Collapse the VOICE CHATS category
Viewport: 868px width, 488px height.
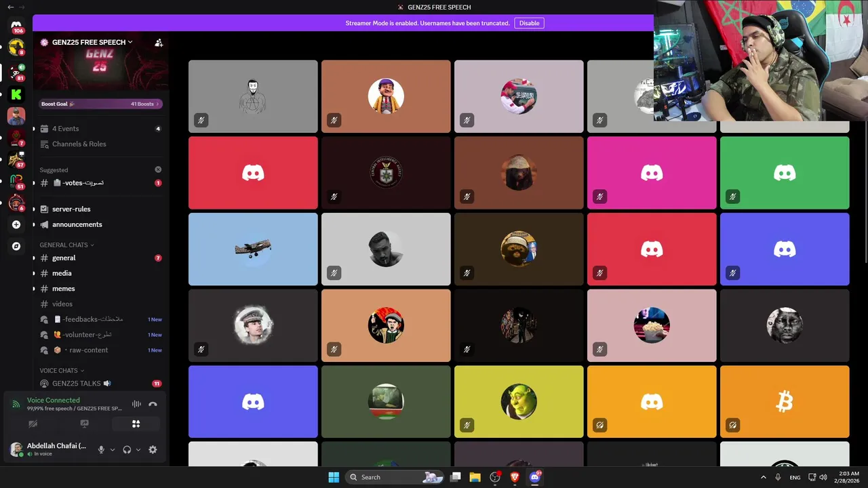62,371
